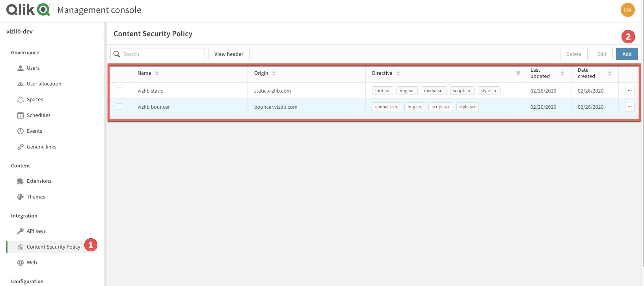The image size is (644, 286).
Task: Click img-src tag in vizlib static row
Action: tap(407, 91)
